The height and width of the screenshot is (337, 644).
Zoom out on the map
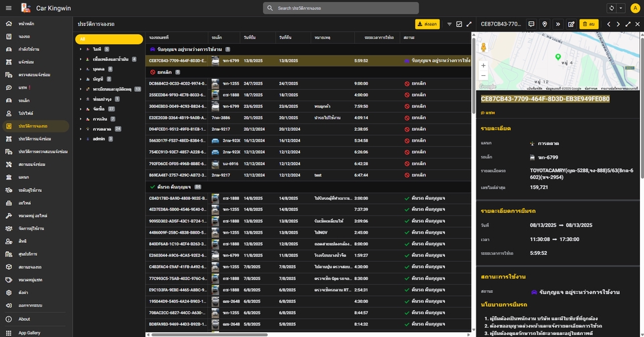(x=484, y=75)
